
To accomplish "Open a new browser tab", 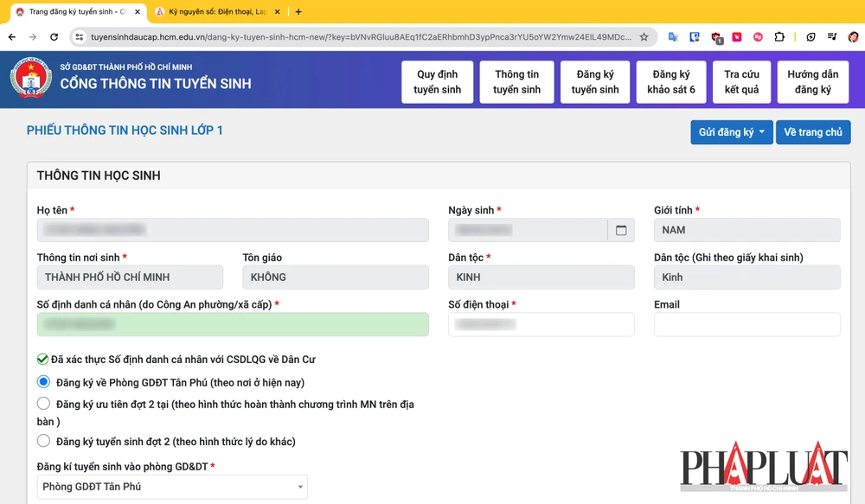I will click(x=298, y=12).
